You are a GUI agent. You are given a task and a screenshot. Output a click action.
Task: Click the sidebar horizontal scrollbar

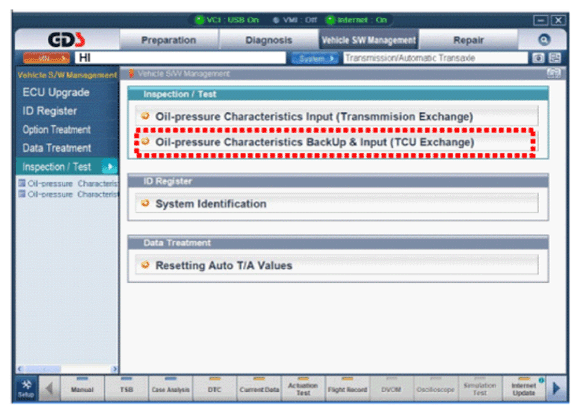67,369
